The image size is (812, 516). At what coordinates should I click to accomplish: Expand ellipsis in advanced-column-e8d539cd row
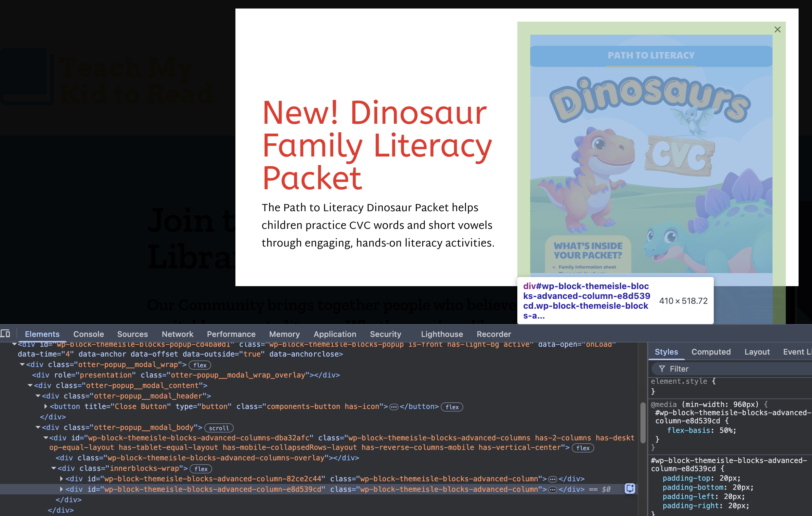coord(552,490)
